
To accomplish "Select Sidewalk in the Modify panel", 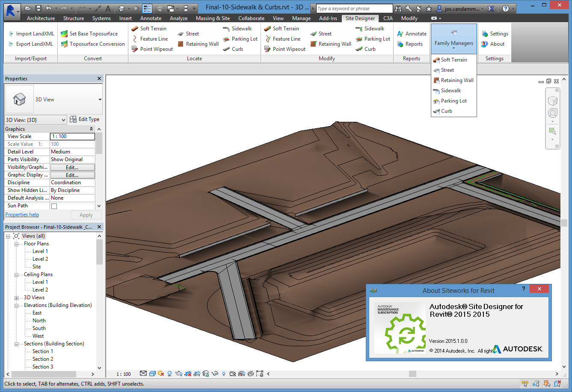I will [x=370, y=29].
